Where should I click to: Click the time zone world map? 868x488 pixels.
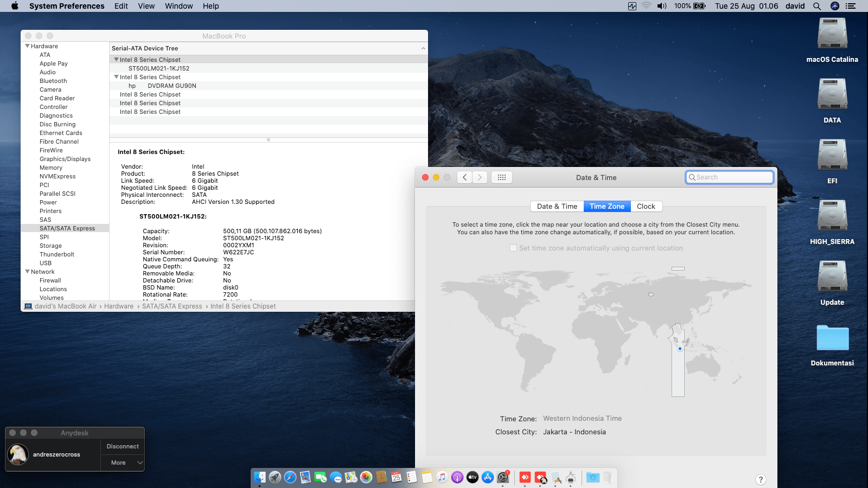tap(596, 331)
